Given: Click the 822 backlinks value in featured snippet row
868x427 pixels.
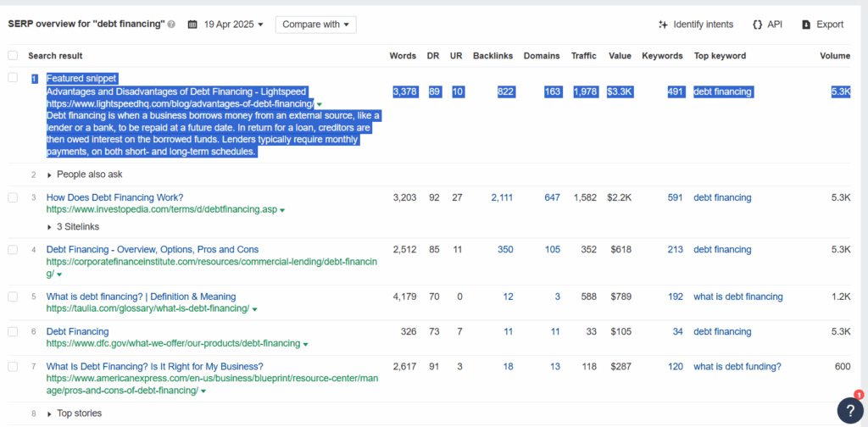Looking at the screenshot, I should coord(505,91).
